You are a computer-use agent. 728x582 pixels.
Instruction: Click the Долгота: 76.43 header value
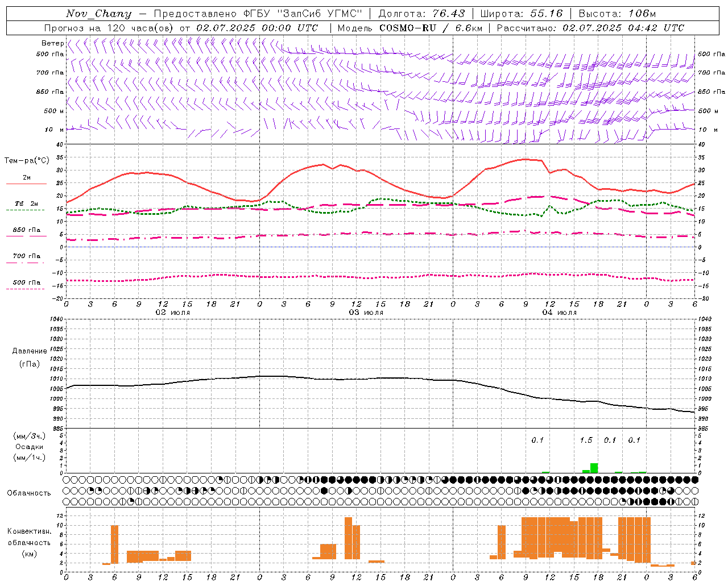click(x=421, y=14)
